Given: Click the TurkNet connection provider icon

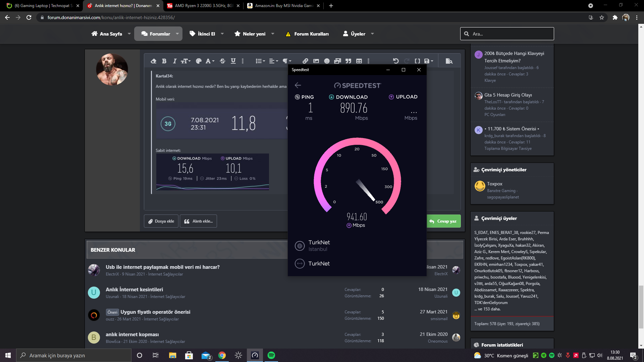Looking at the screenshot, I should (x=300, y=263).
